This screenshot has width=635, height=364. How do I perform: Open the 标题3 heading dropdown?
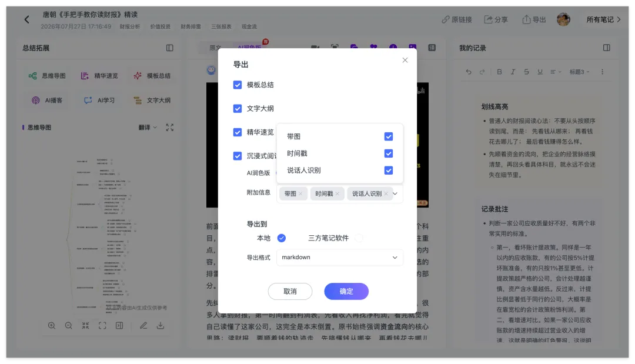[580, 72]
